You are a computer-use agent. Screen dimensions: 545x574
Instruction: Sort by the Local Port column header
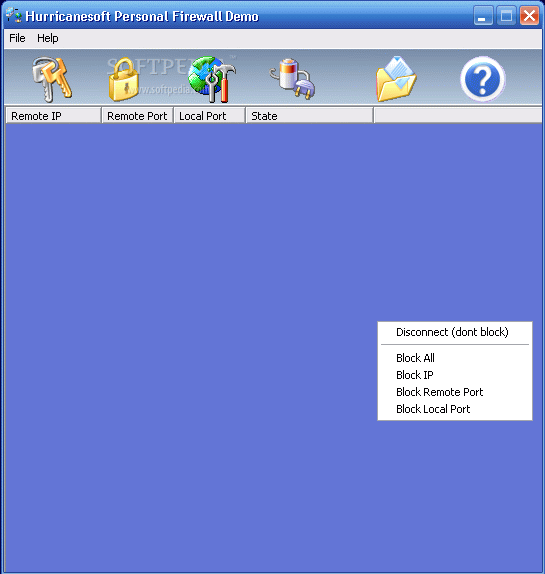209,116
